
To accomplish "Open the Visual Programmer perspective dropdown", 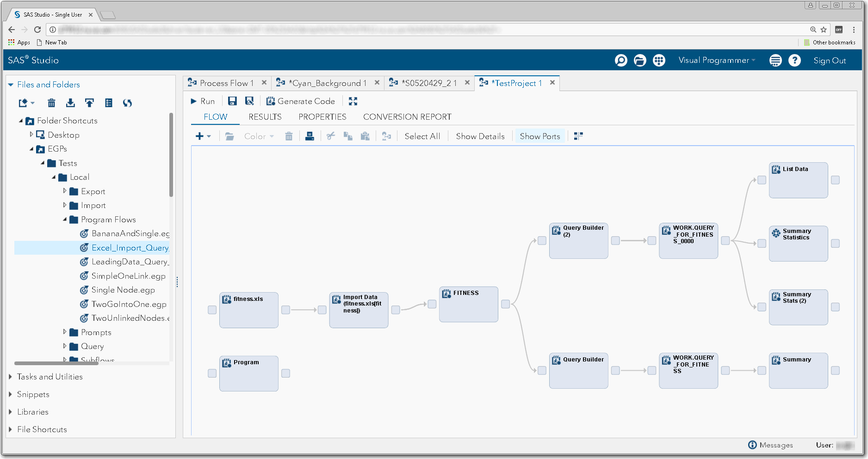I will tap(716, 61).
